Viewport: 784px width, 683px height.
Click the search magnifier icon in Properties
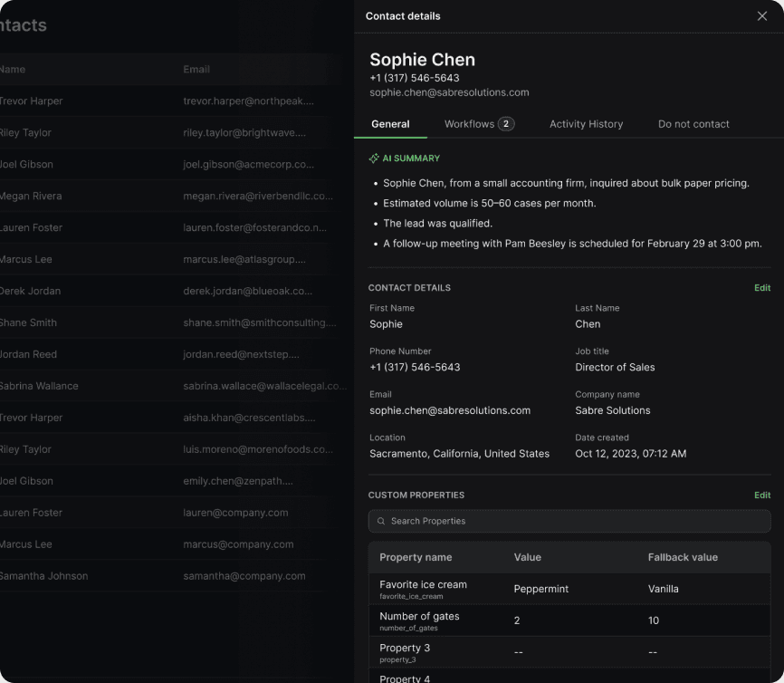(381, 521)
